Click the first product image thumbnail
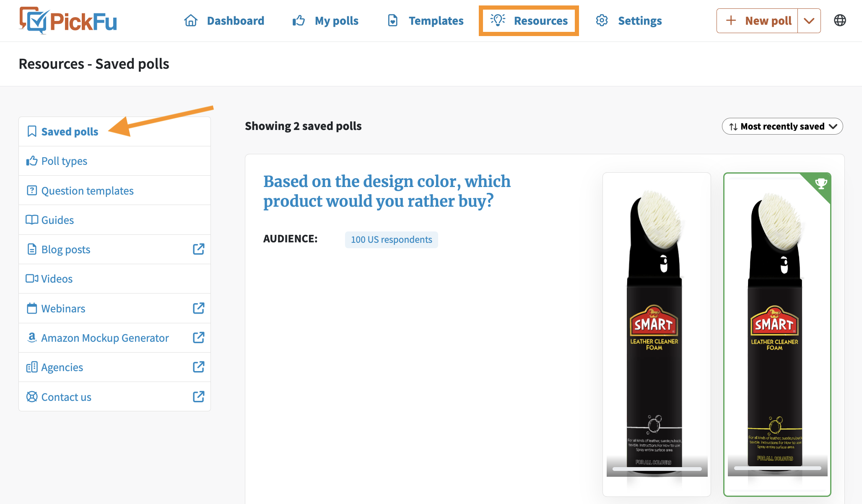This screenshot has height=504, width=862. pyautogui.click(x=657, y=334)
